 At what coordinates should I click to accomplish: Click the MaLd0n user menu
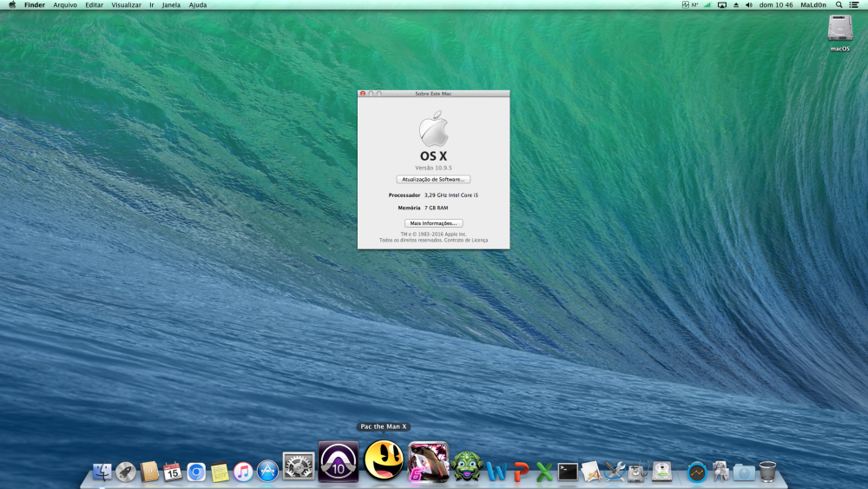[x=813, y=5]
